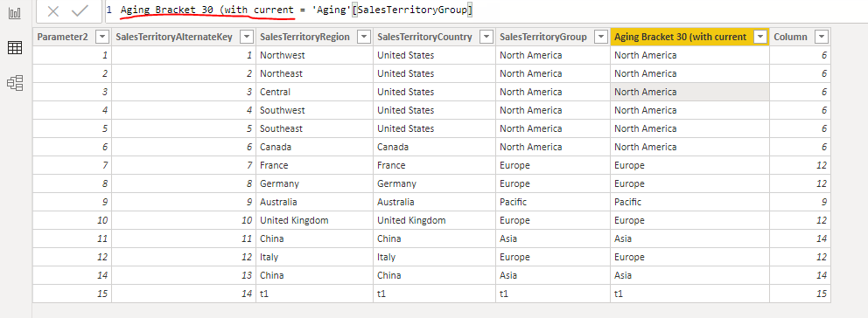Screen dimensions: 868x318
Task: Open SalesTerritoryCountry column filter dropdown
Action: click(x=486, y=37)
